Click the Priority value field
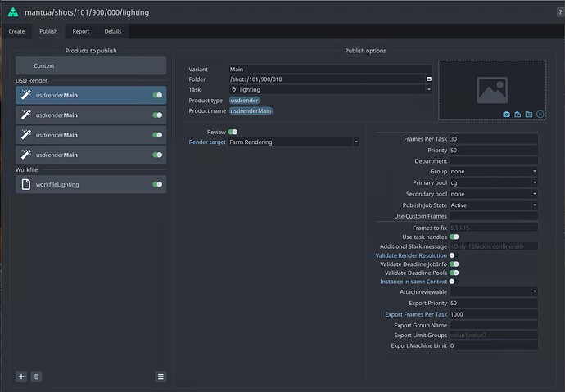 tap(493, 150)
